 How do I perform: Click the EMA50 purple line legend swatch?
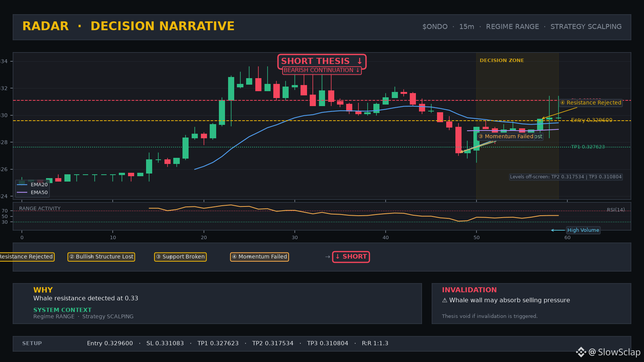[22, 192]
